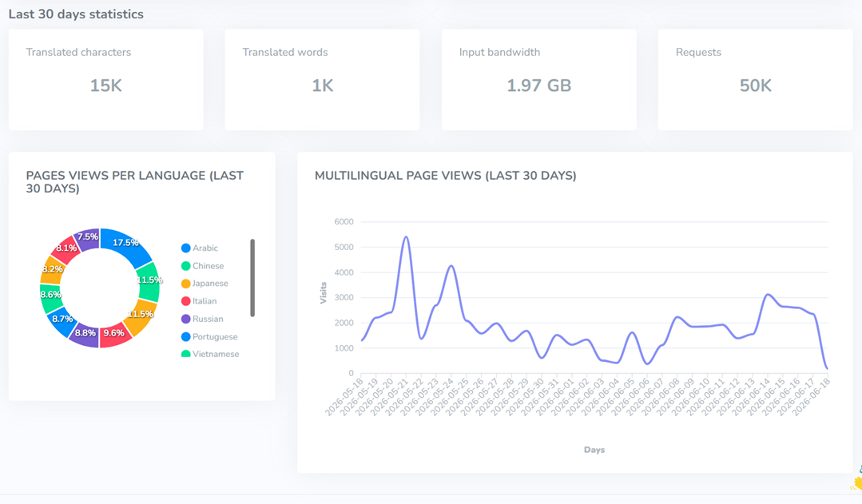Click the 6000 y-axis tick label

click(344, 222)
